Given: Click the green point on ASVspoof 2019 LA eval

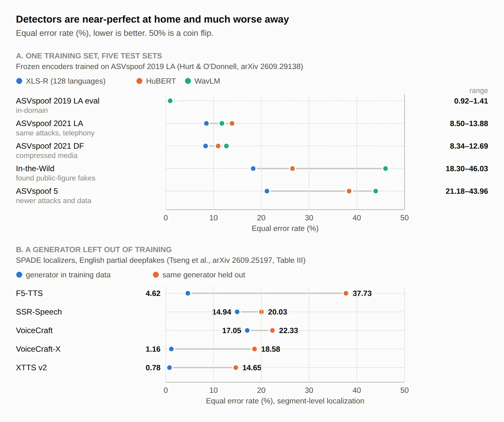Looking at the screenshot, I should 170,101.
